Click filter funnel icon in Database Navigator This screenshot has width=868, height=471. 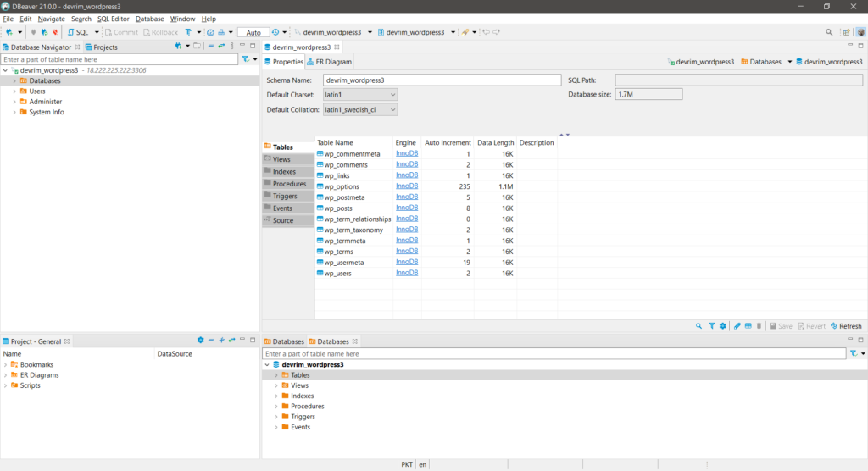[246, 59]
